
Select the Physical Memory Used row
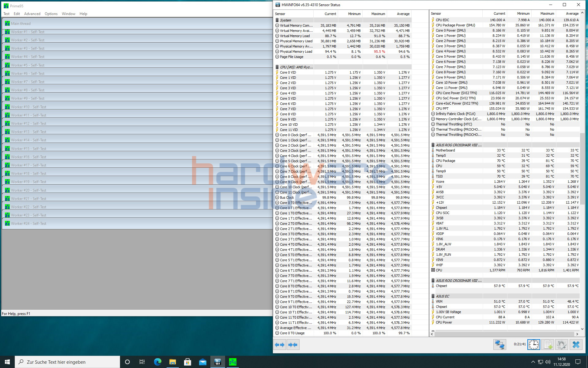point(342,41)
